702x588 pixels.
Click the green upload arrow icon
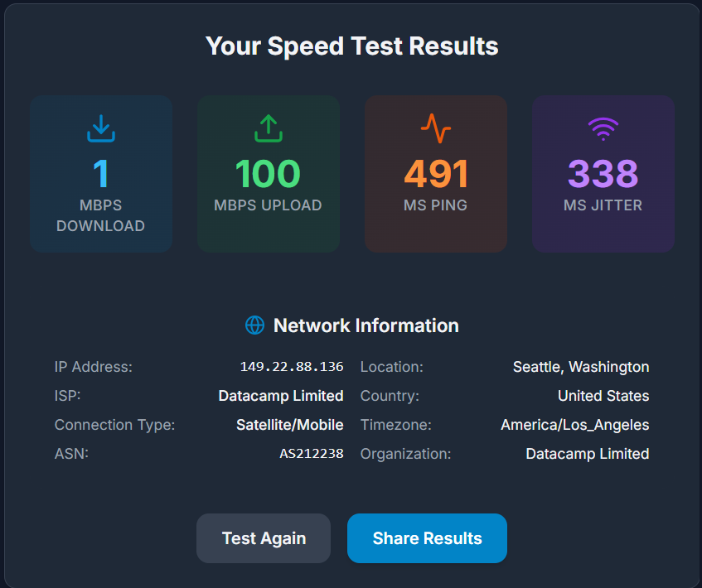(268, 128)
